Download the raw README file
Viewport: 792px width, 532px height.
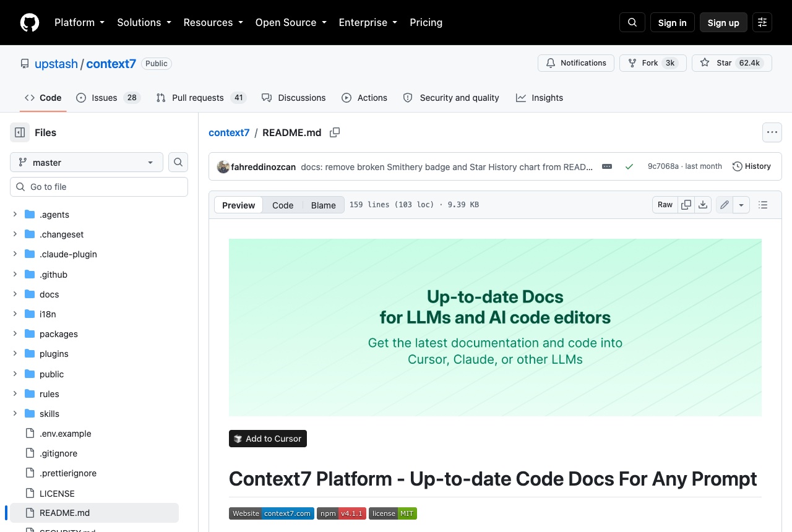click(x=703, y=205)
